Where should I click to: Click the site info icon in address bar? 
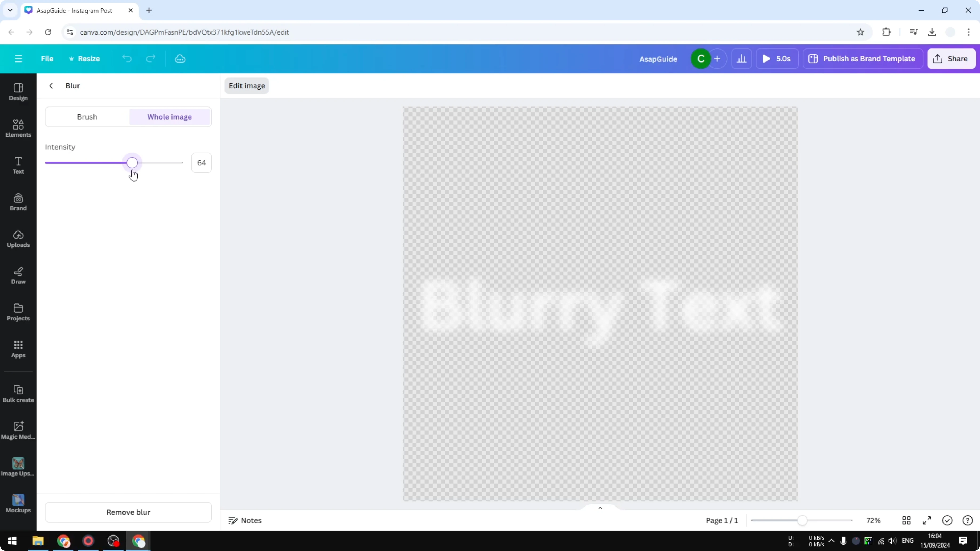point(70,32)
